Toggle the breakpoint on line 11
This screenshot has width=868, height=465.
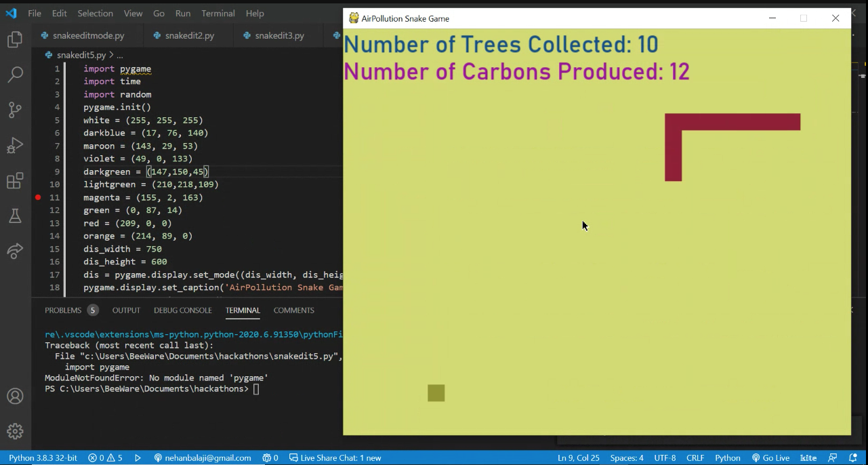(x=39, y=197)
